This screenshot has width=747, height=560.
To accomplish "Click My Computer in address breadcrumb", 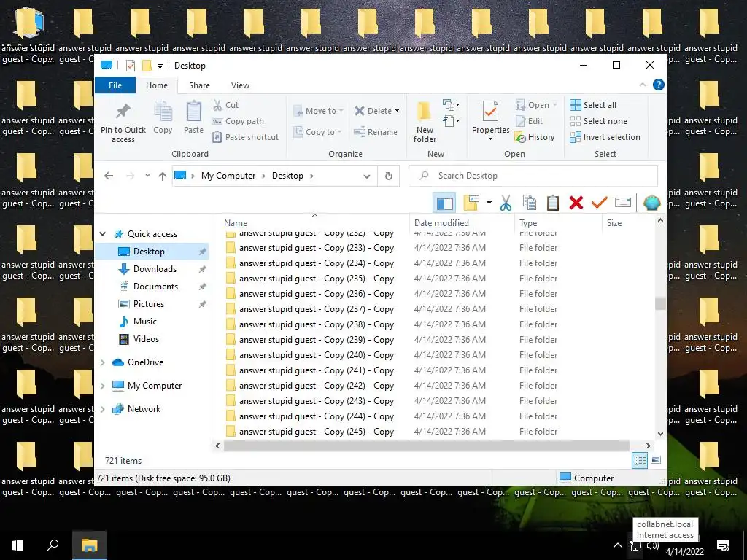I will click(228, 176).
